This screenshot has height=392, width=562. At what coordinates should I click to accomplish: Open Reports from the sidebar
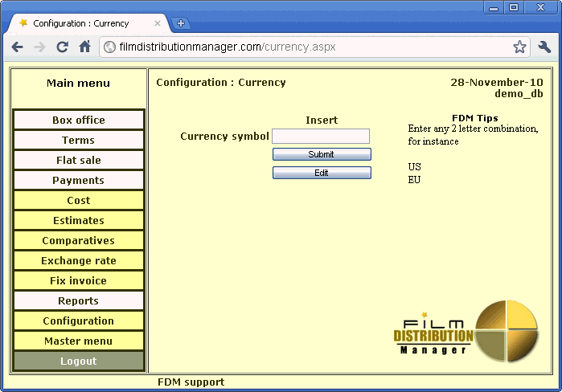[79, 301]
